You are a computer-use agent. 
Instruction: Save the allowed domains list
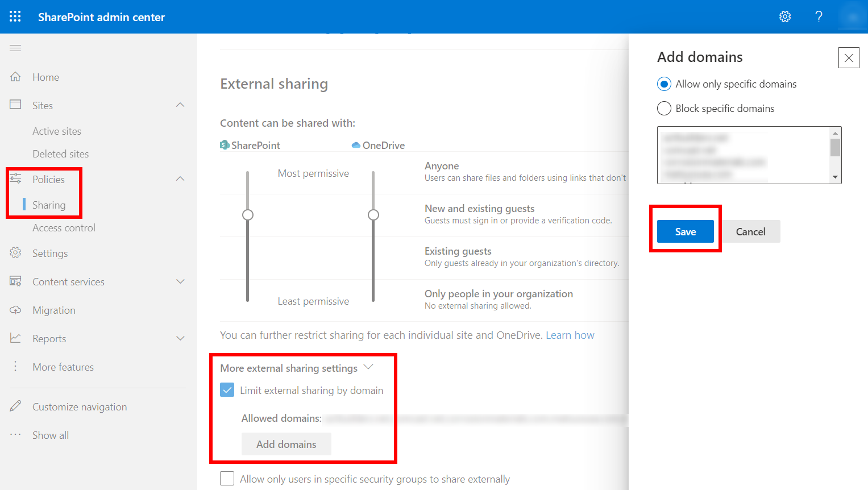(x=685, y=231)
